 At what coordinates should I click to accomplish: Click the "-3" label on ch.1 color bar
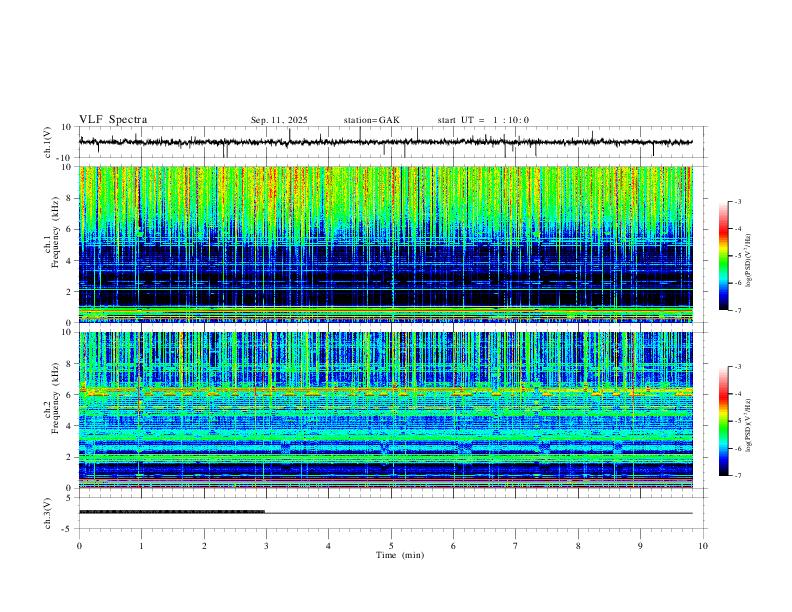[x=738, y=201]
